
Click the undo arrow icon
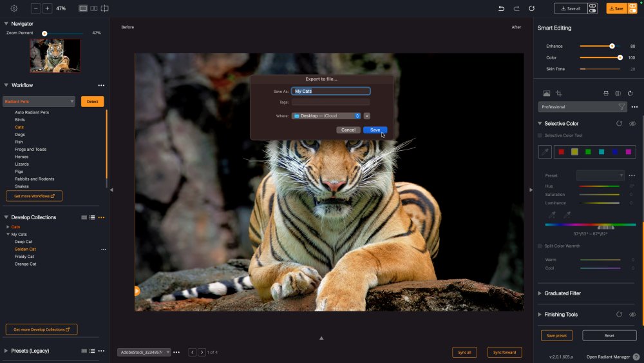(501, 8)
